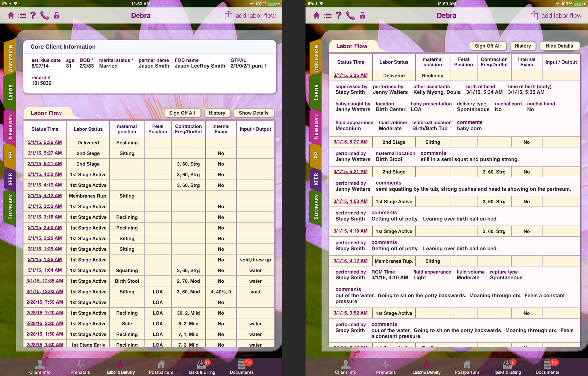Click the '4, 40%, 0' internal exam cell
This screenshot has height=376, width=588.
point(221,292)
